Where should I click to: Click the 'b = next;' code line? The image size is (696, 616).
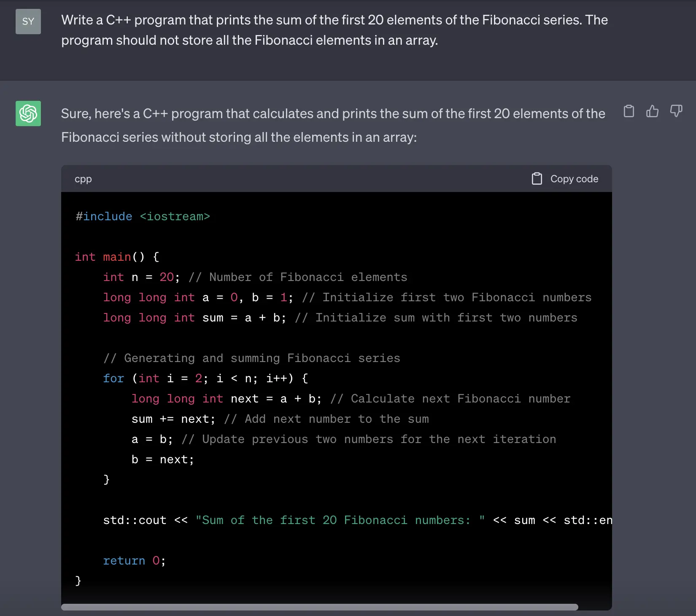point(163,459)
